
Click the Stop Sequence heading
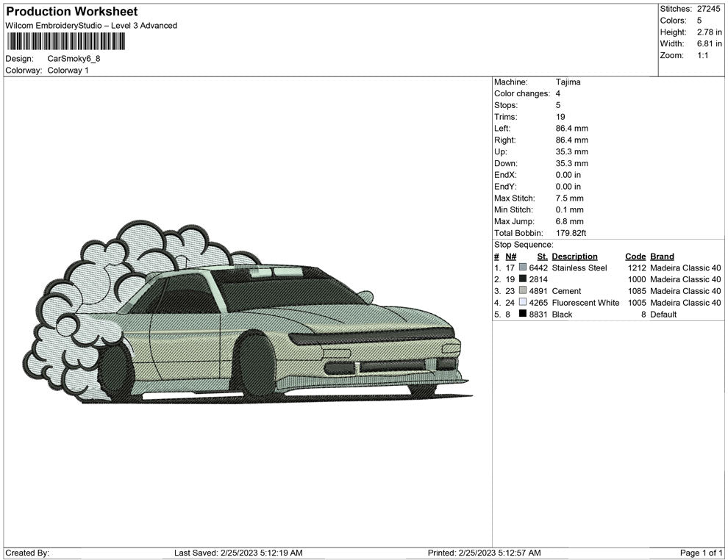pyautogui.click(x=524, y=245)
